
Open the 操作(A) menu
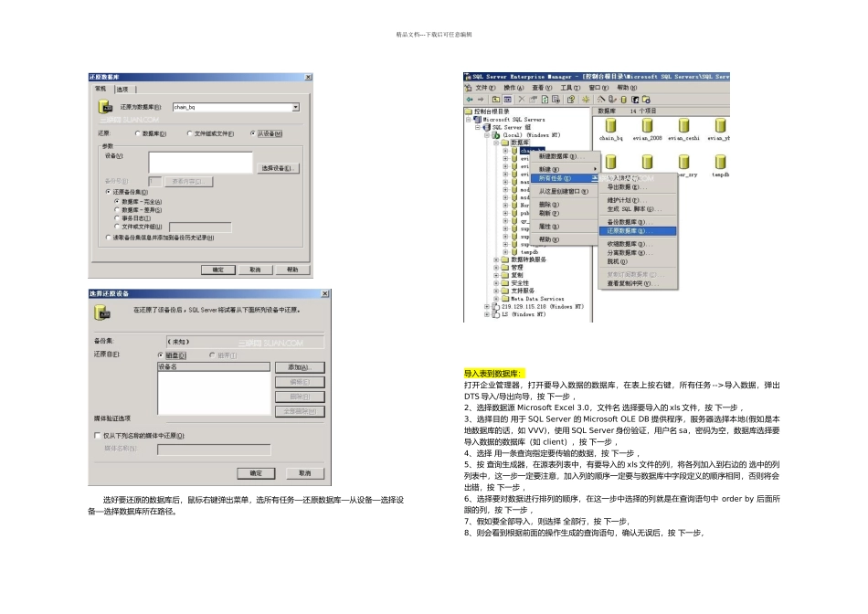(x=513, y=88)
